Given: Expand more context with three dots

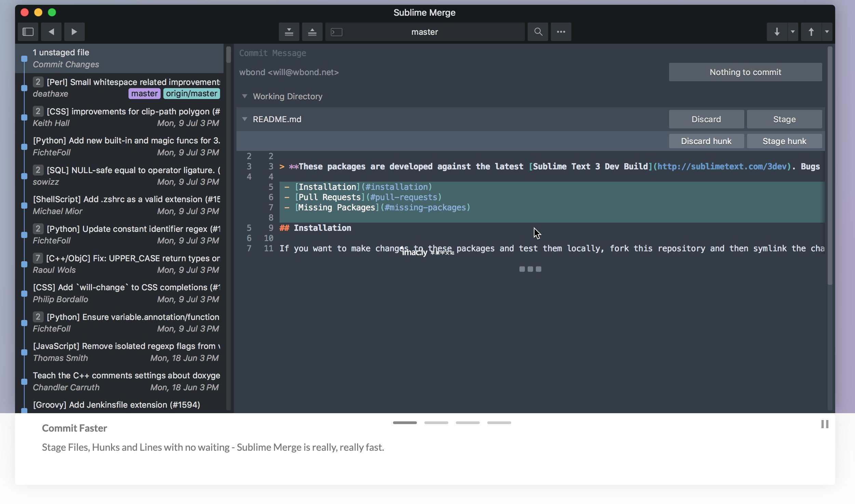Looking at the screenshot, I should click(x=530, y=269).
